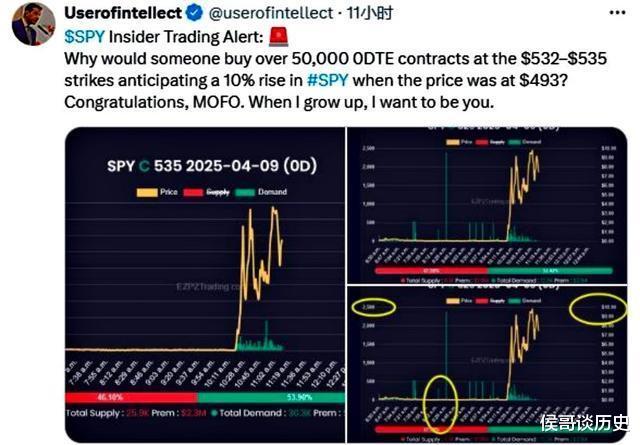640x445 pixels.
Task: Toggle the red Supply legend in main chart
Action: tap(207, 192)
